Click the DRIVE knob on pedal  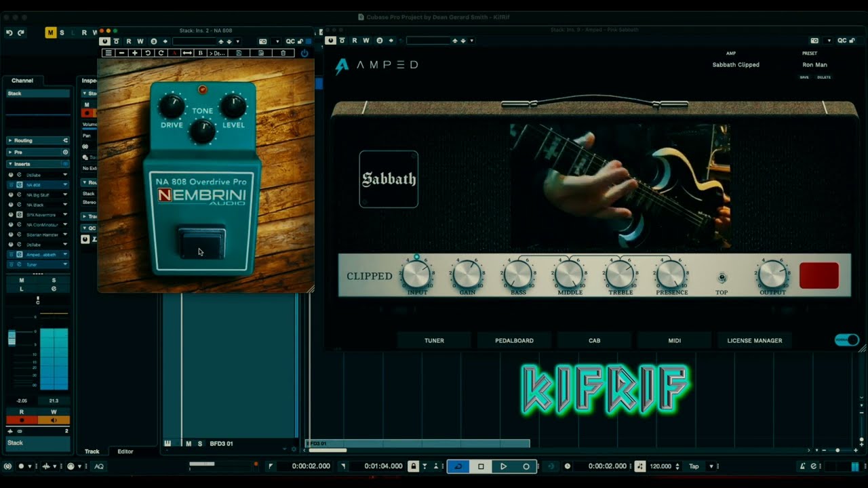[x=172, y=106]
